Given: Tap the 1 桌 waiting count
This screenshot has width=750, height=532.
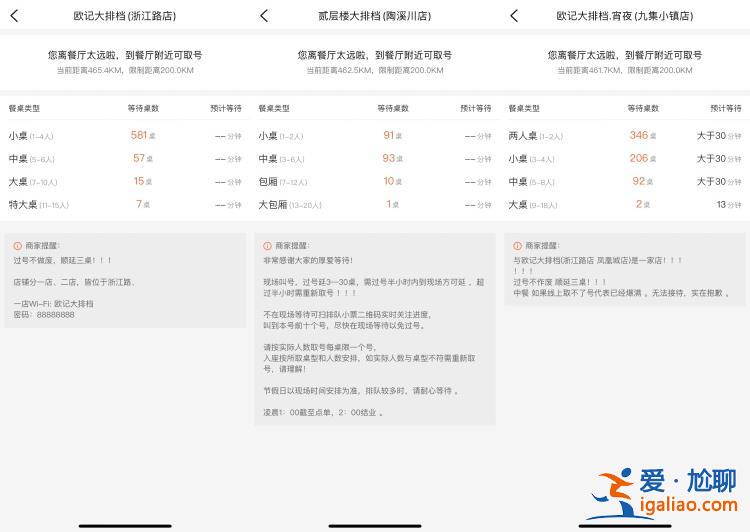Looking at the screenshot, I should pyautogui.click(x=393, y=204).
